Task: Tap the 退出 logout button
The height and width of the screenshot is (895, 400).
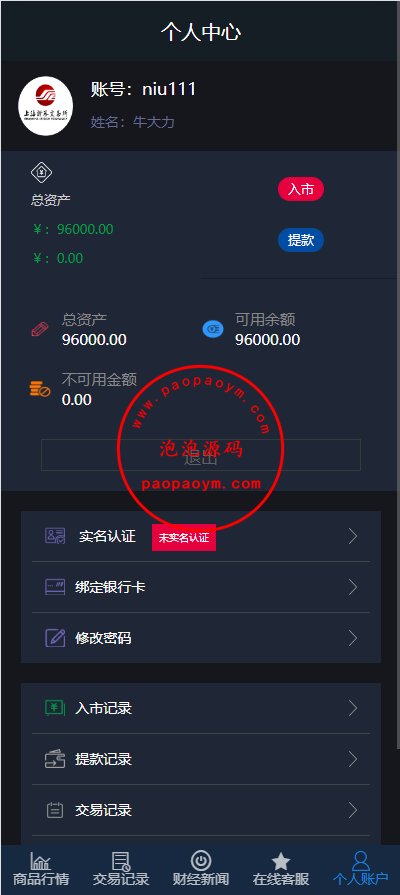Action: click(x=201, y=455)
